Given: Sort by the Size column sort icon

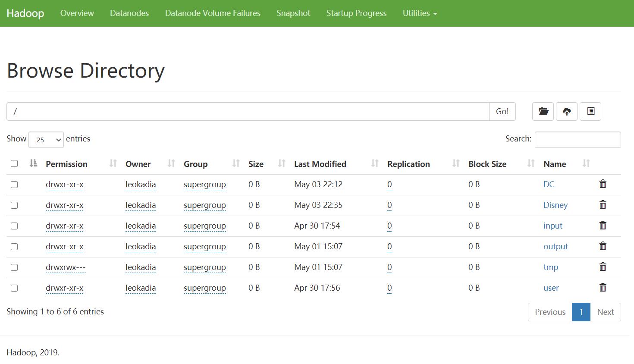Looking at the screenshot, I should coord(282,163).
